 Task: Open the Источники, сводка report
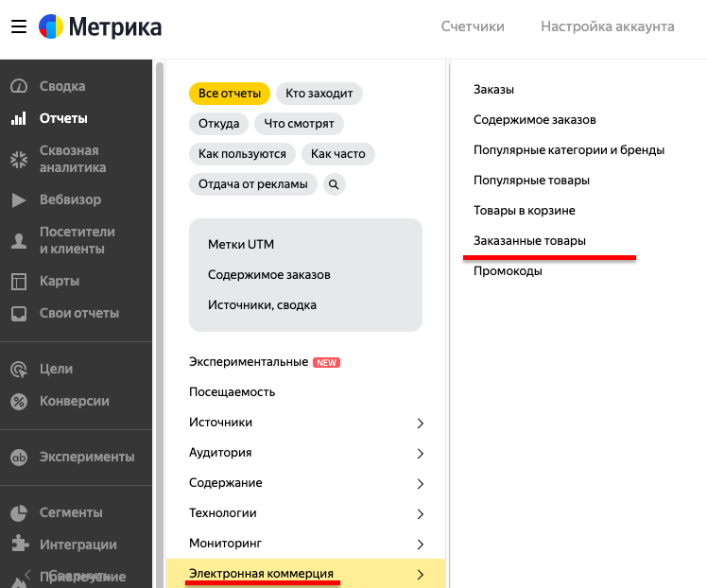pyautogui.click(x=262, y=305)
